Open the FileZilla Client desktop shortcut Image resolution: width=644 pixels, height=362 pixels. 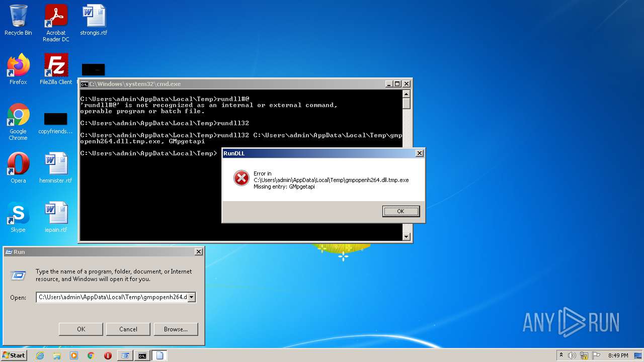[x=56, y=69]
